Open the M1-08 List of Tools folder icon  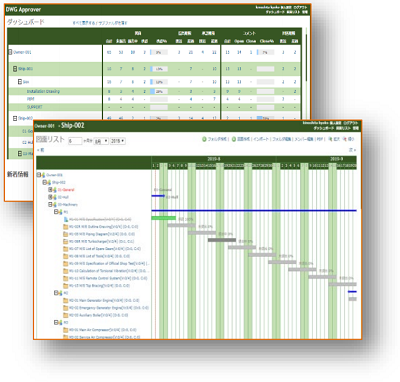[x=66, y=256]
